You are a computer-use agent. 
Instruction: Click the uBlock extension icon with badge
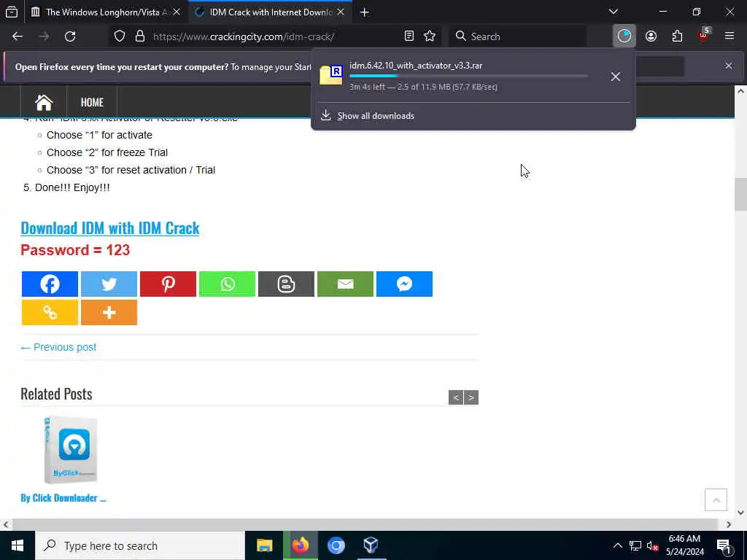click(x=704, y=35)
